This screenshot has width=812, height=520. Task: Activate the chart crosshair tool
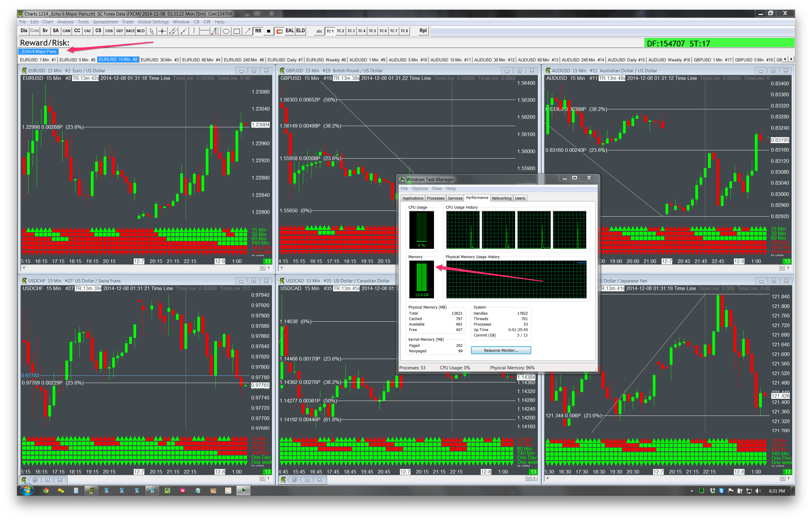tap(163, 31)
